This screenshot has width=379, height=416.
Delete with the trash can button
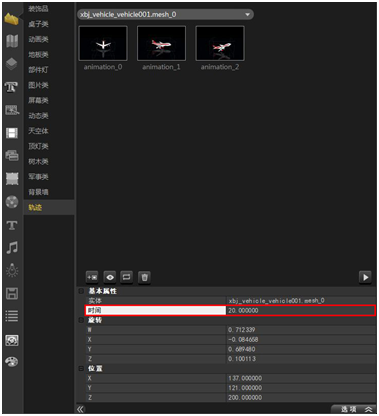144,277
